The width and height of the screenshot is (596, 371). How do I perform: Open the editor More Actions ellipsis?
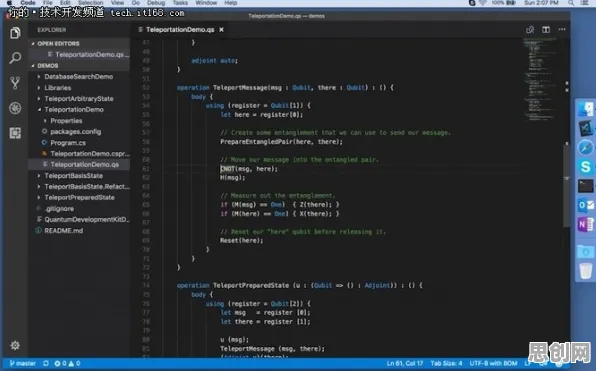click(x=562, y=30)
